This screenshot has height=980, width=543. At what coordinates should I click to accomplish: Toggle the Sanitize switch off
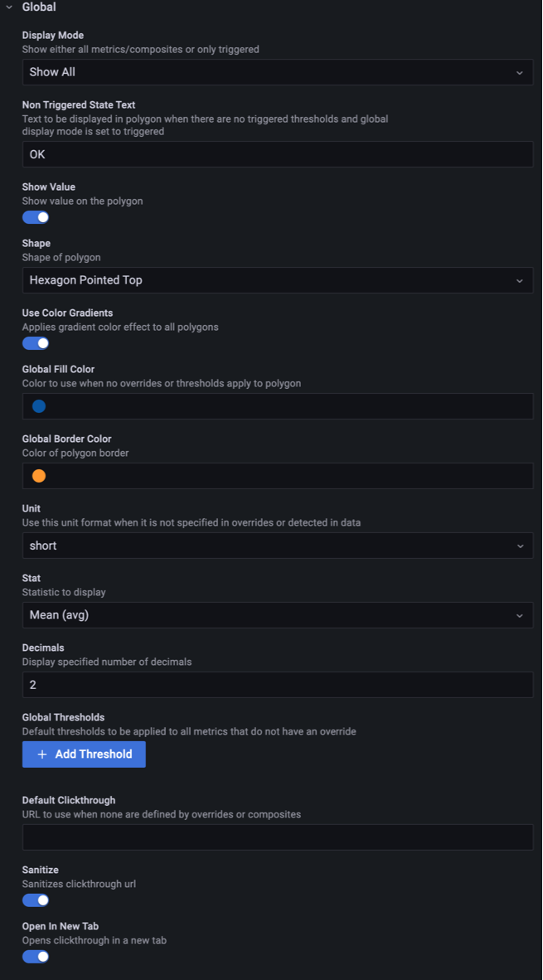36,900
